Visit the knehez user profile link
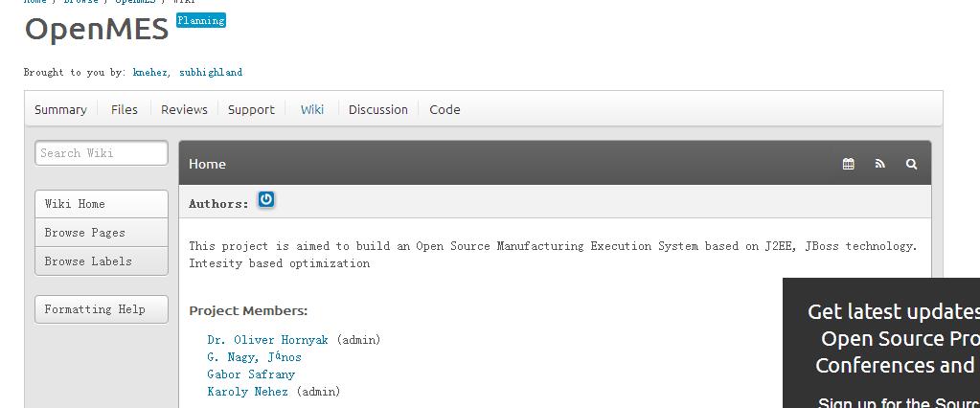The height and width of the screenshot is (408, 980). pos(150,73)
